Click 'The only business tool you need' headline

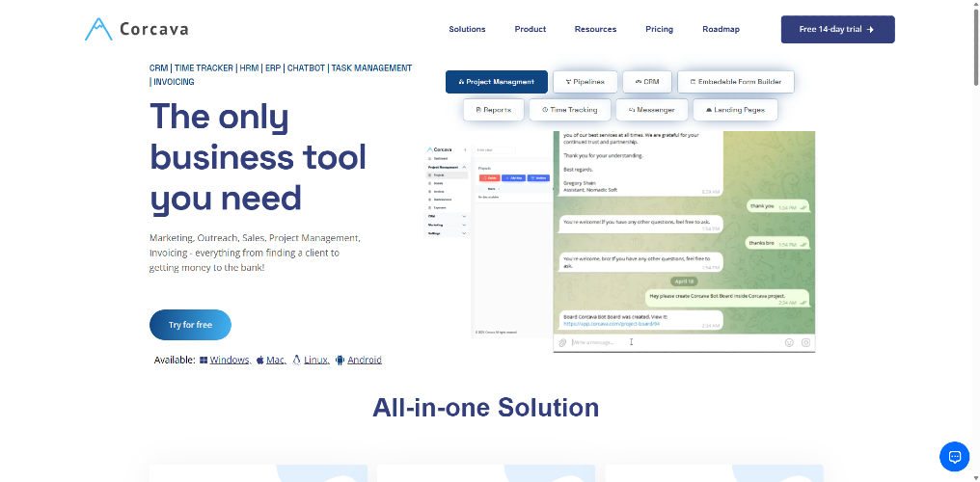[258, 157]
